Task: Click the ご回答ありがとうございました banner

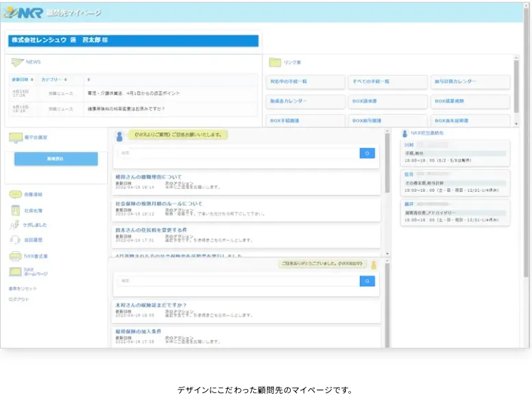Action: point(322,264)
